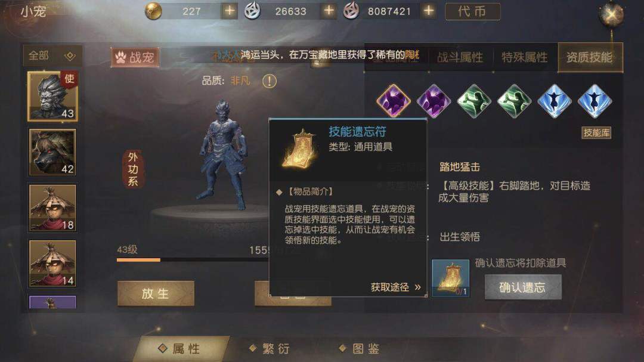Select the first purple skill icon
This screenshot has width=644, height=362.
[394, 101]
